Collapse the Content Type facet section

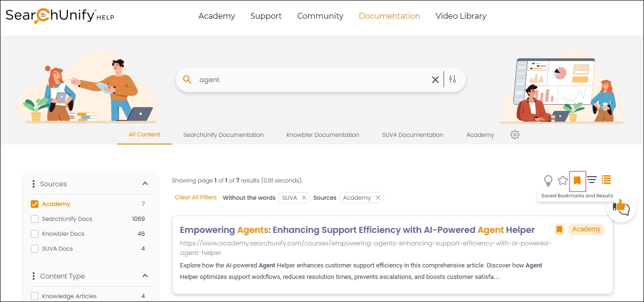(145, 276)
